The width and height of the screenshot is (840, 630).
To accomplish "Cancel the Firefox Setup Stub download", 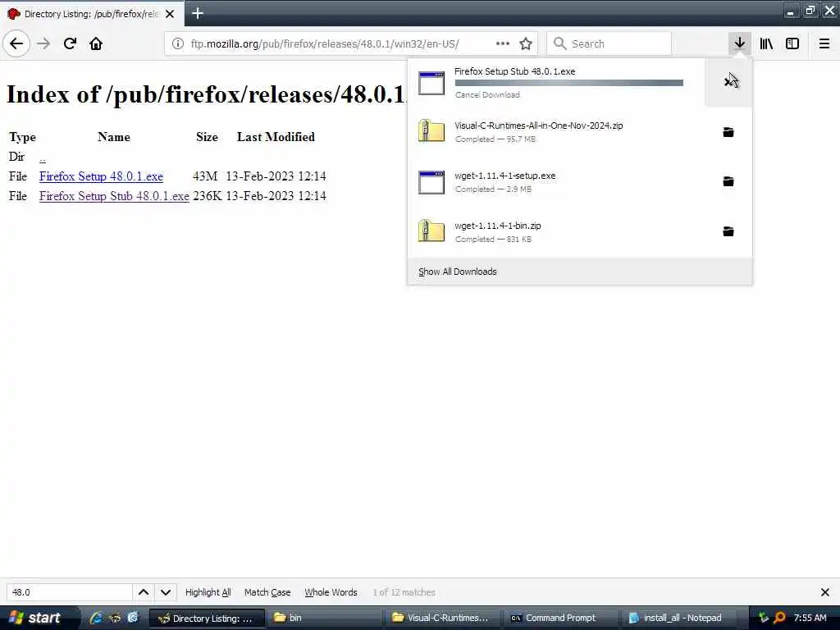I will pyautogui.click(x=728, y=81).
